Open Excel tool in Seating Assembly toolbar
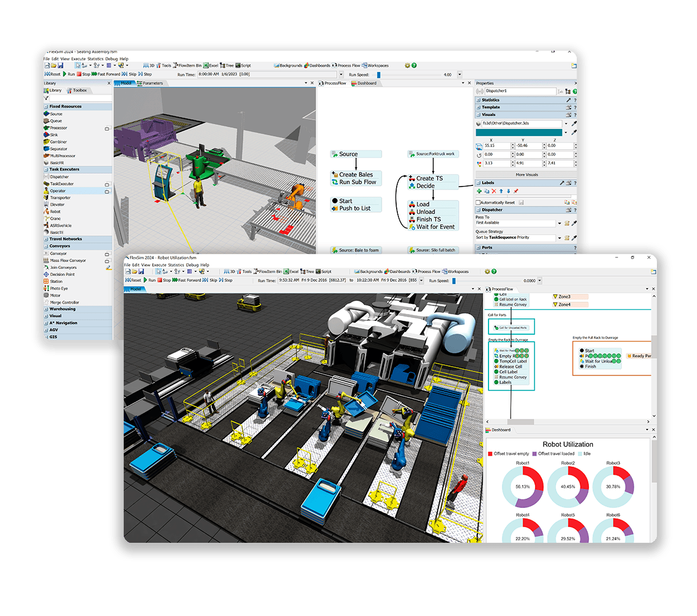Image resolution: width=697 pixels, height=616 pixels. pyautogui.click(x=211, y=66)
